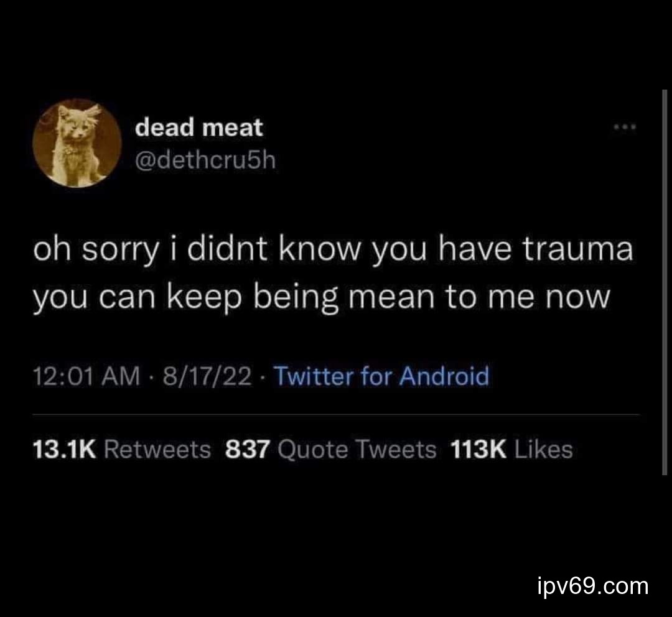Click the divider line above the stats
The image size is (672, 617).
click(336, 414)
